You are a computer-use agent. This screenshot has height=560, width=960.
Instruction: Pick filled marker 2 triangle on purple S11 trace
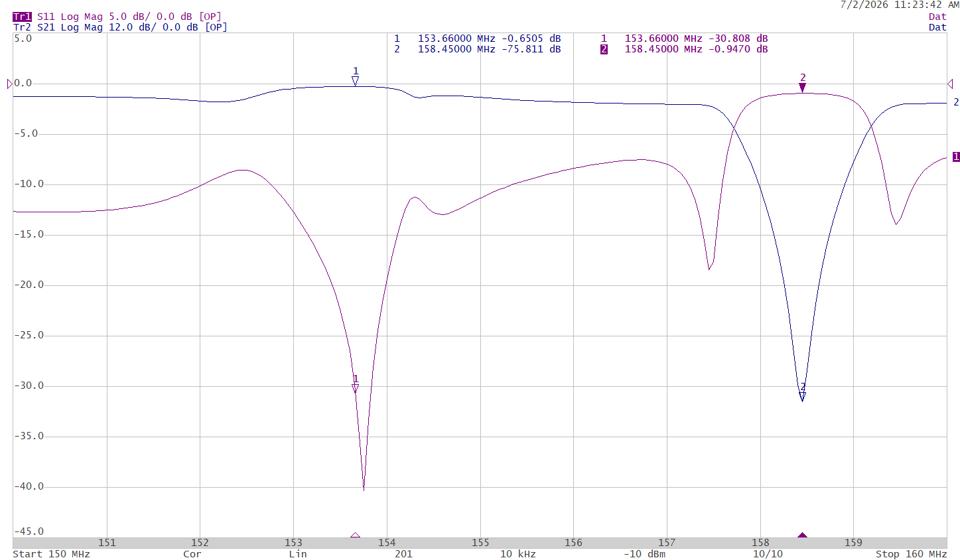click(803, 88)
